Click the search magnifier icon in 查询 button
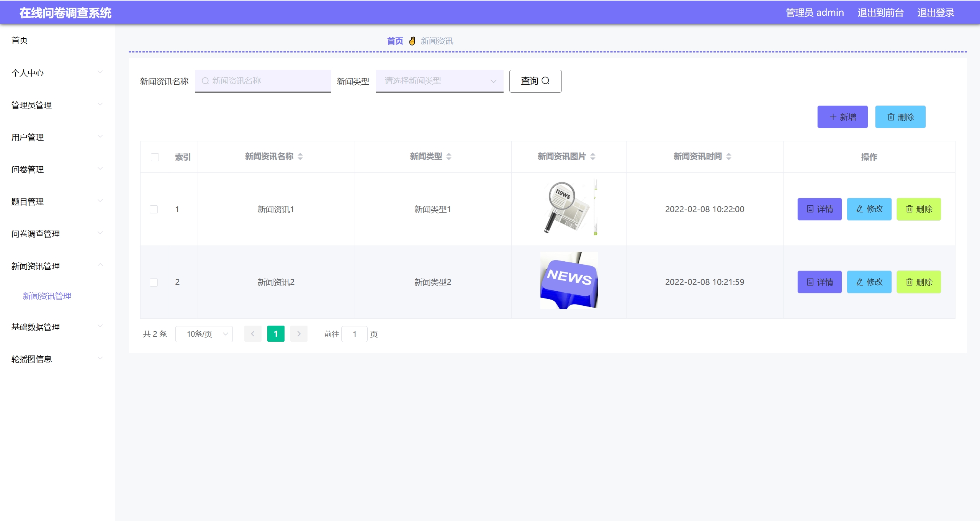980x521 pixels. (546, 81)
